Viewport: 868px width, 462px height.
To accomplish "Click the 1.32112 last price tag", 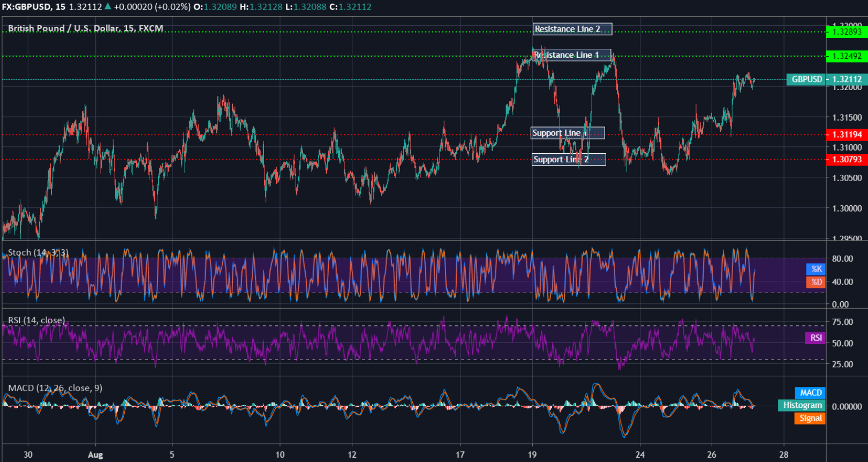I will (847, 79).
